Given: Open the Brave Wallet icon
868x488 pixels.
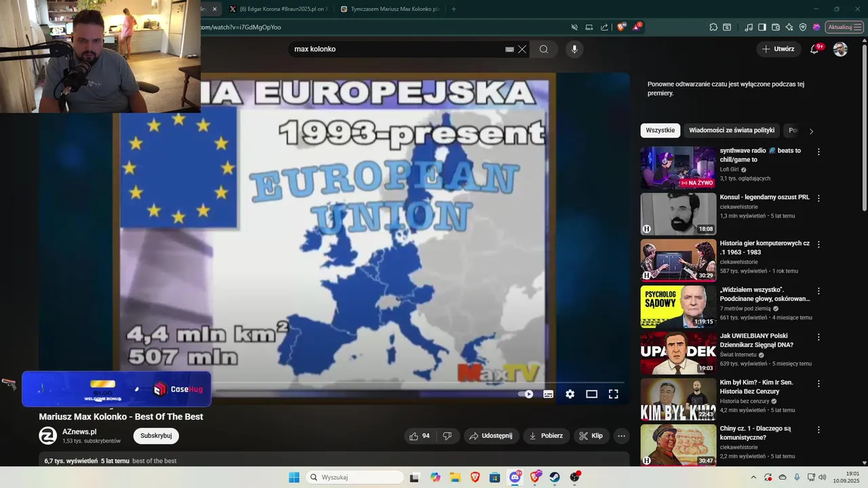Looking at the screenshot, I should click(x=776, y=27).
